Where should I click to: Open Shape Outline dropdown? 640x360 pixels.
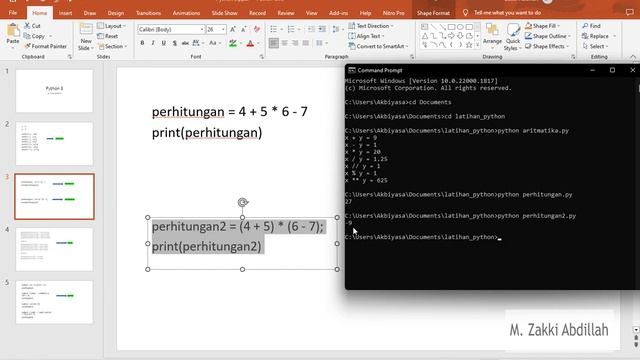[548, 36]
